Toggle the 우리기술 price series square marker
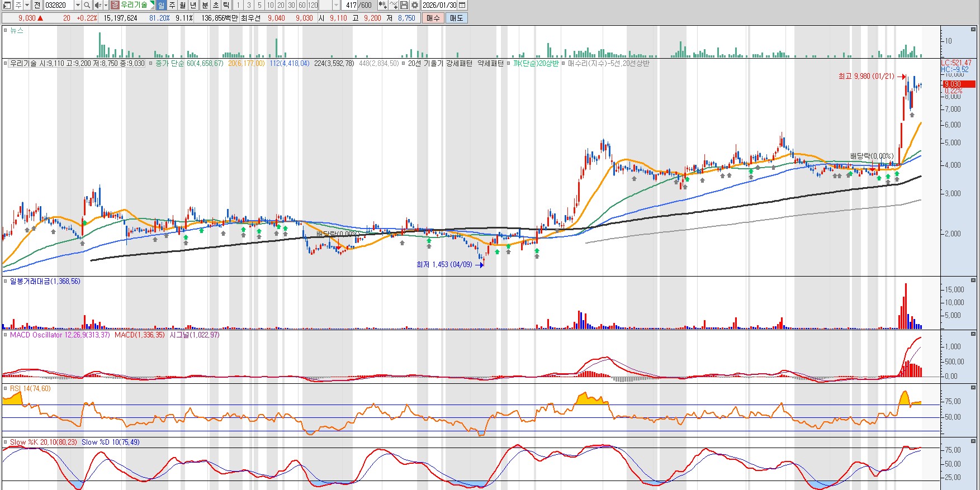The height and width of the screenshot is (490, 980). click(x=6, y=64)
